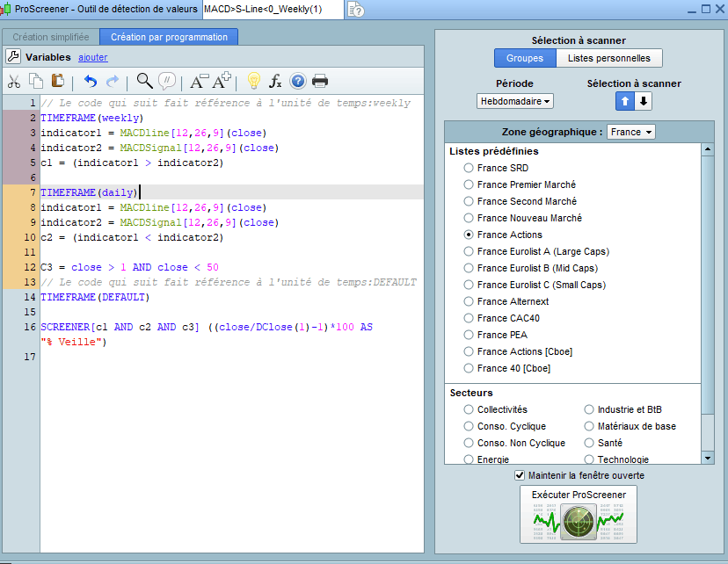728x564 pixels.
Task: Select the down arrow scan direction
Action: tap(644, 101)
